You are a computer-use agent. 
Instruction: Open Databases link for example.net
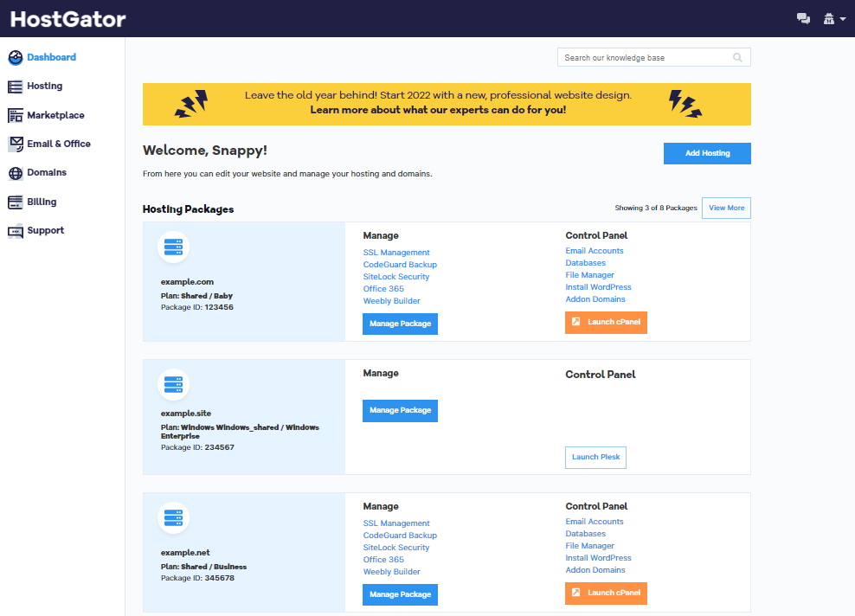tap(585, 534)
